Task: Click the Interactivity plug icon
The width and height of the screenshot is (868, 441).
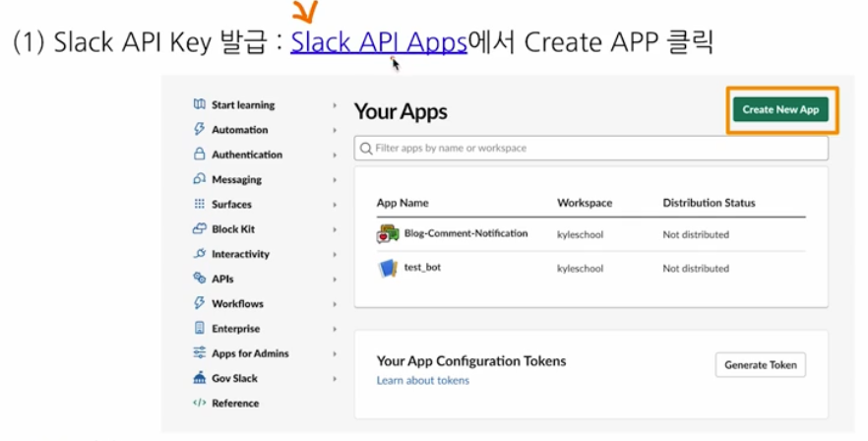Action: point(199,253)
